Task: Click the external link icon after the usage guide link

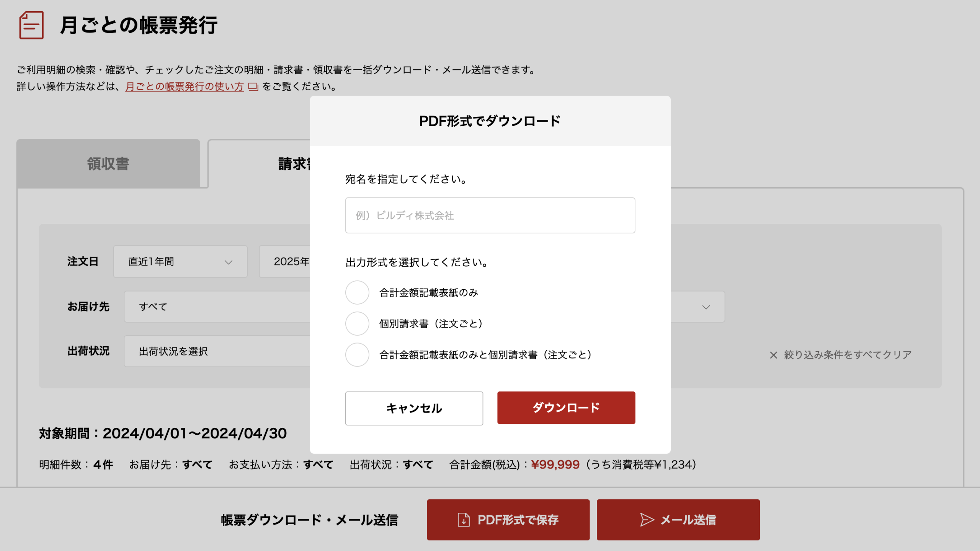Action: (253, 87)
